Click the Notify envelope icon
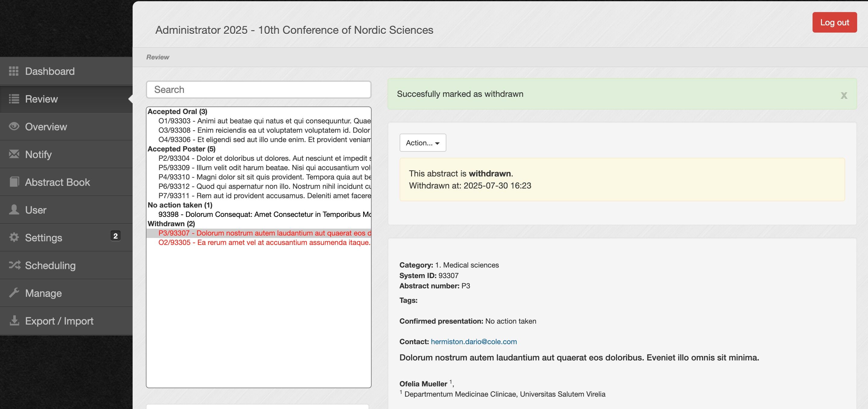868x409 pixels. [14, 154]
